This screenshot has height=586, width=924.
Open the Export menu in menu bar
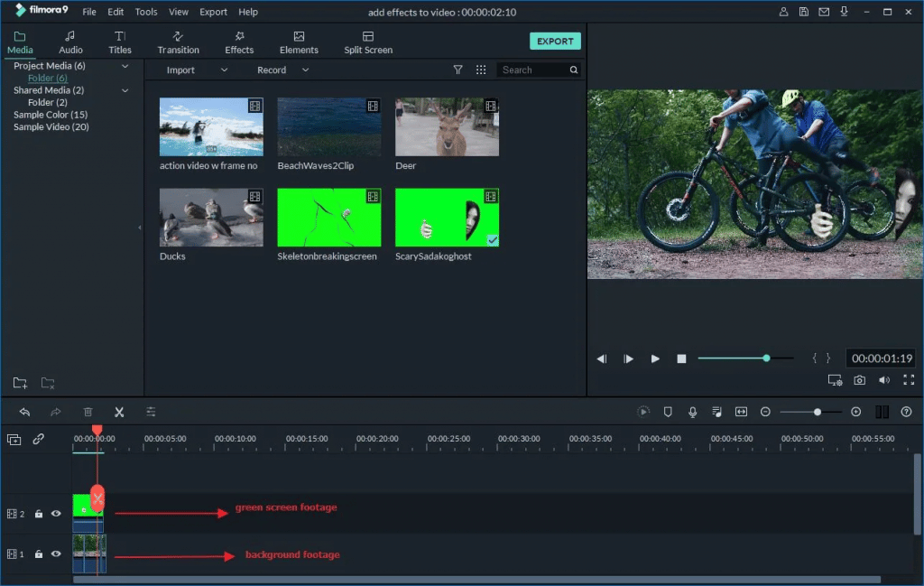point(213,13)
